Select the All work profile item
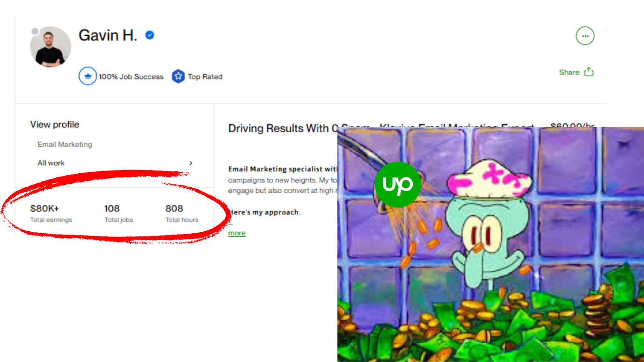The width and height of the screenshot is (644, 362). (51, 163)
